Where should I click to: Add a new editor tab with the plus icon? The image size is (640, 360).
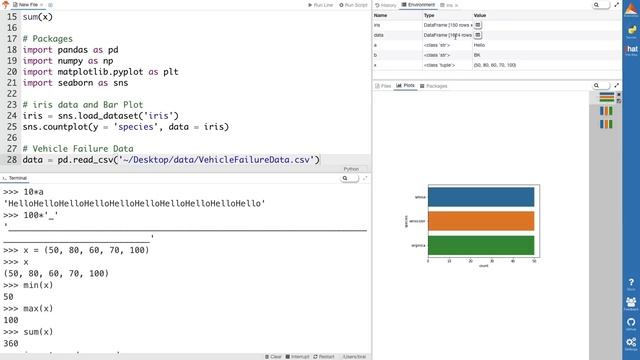coord(51,5)
